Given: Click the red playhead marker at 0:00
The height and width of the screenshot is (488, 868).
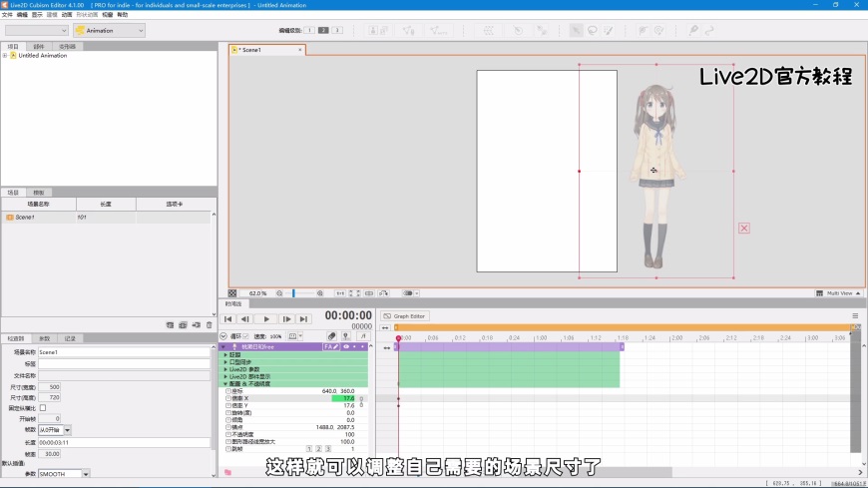Looking at the screenshot, I should (x=398, y=338).
